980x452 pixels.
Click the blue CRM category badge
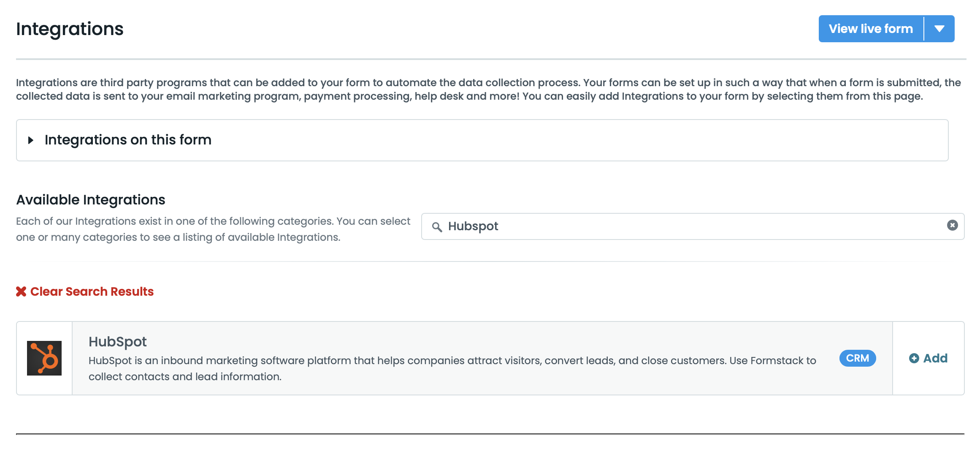point(857,358)
